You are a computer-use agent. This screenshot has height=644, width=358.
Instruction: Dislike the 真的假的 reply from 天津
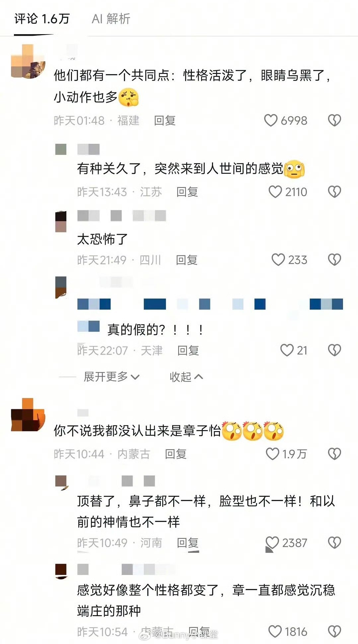coord(334,350)
